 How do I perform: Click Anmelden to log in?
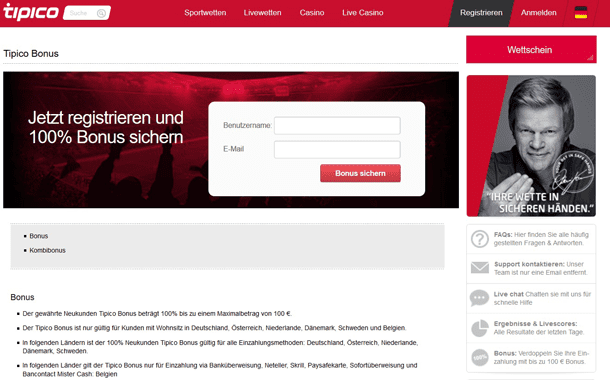pos(538,13)
